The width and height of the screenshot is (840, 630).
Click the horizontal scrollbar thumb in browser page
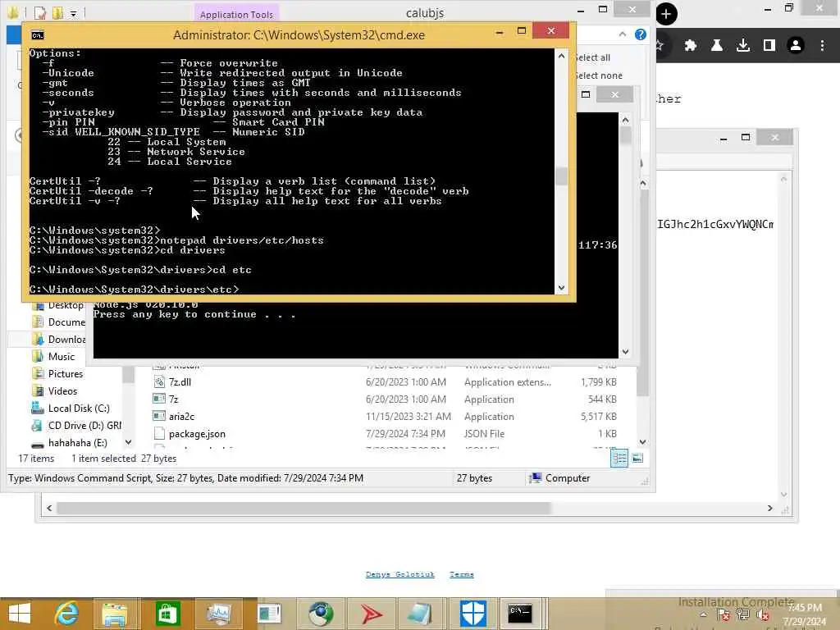(304, 508)
